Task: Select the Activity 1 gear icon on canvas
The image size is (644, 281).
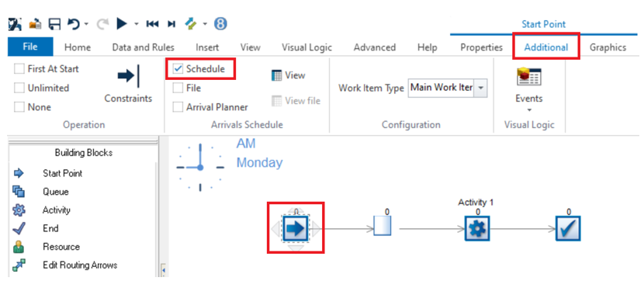Action: (477, 228)
